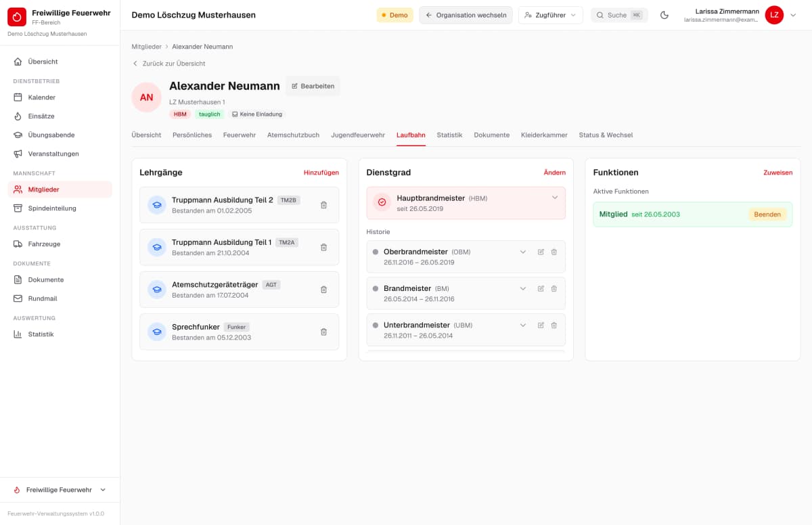Expand the Hauptbrandmeister rank details
Viewport: 812px width, 525px height.
tap(555, 198)
